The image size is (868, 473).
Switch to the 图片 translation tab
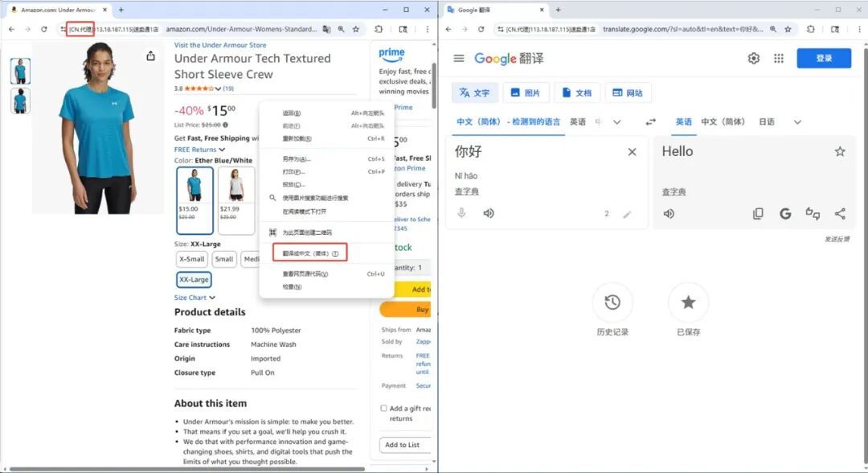[x=526, y=93]
